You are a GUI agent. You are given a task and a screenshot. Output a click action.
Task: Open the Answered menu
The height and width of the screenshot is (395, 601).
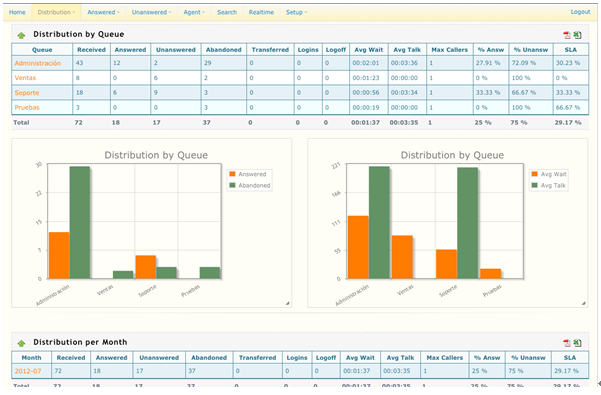pyautogui.click(x=103, y=12)
